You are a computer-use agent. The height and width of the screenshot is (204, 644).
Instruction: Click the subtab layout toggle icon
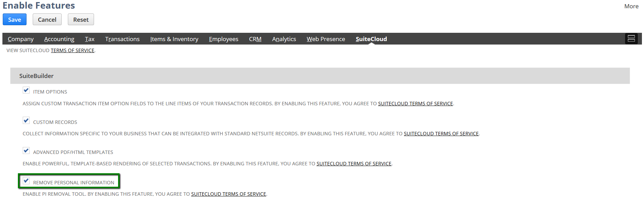[631, 39]
